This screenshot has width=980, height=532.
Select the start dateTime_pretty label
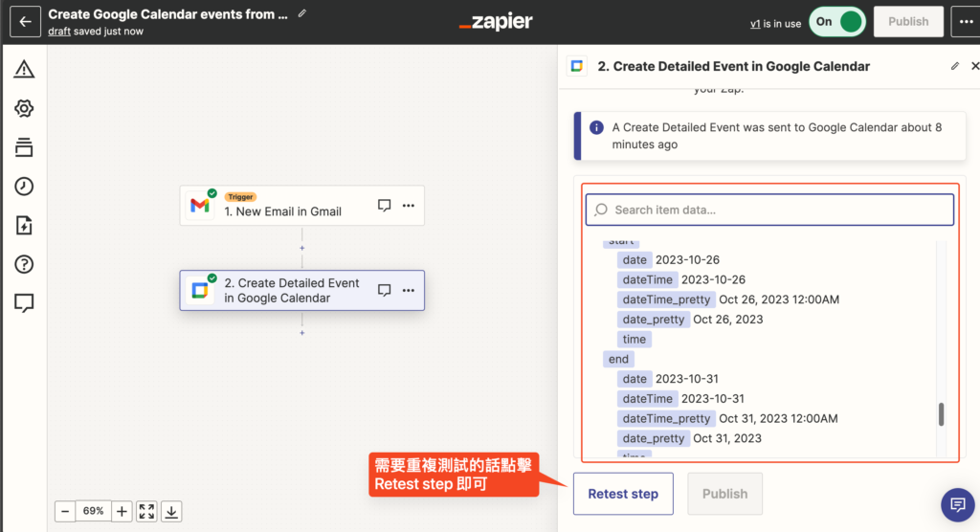click(666, 299)
